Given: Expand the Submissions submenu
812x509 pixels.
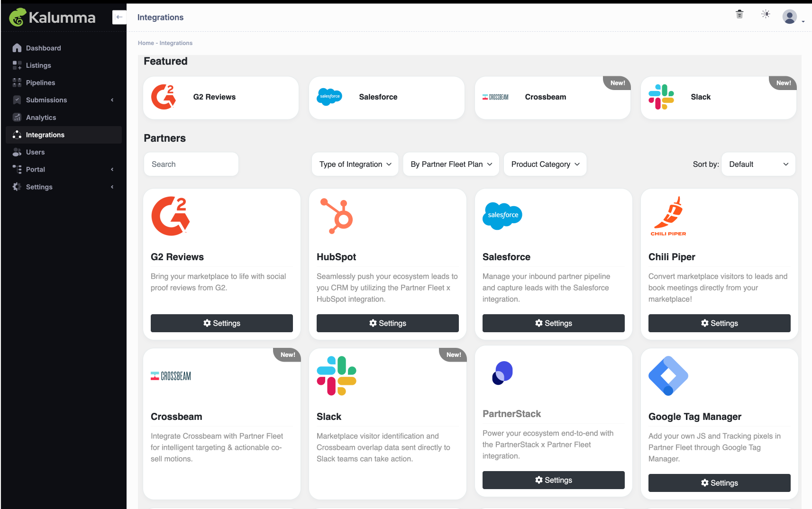Looking at the screenshot, I should (x=112, y=100).
